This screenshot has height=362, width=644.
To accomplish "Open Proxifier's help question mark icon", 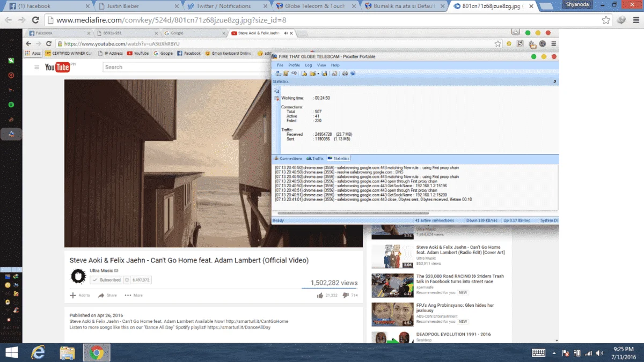I will tap(353, 73).
